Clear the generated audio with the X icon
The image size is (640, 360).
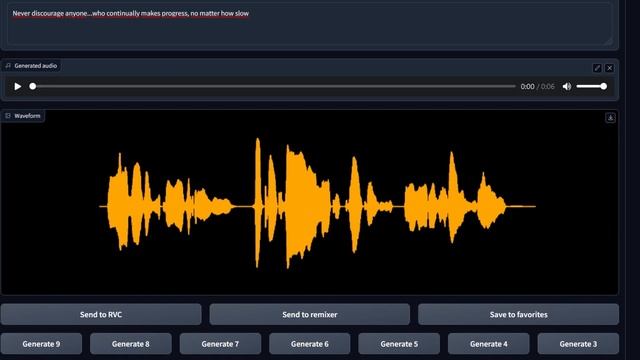pyautogui.click(x=609, y=68)
